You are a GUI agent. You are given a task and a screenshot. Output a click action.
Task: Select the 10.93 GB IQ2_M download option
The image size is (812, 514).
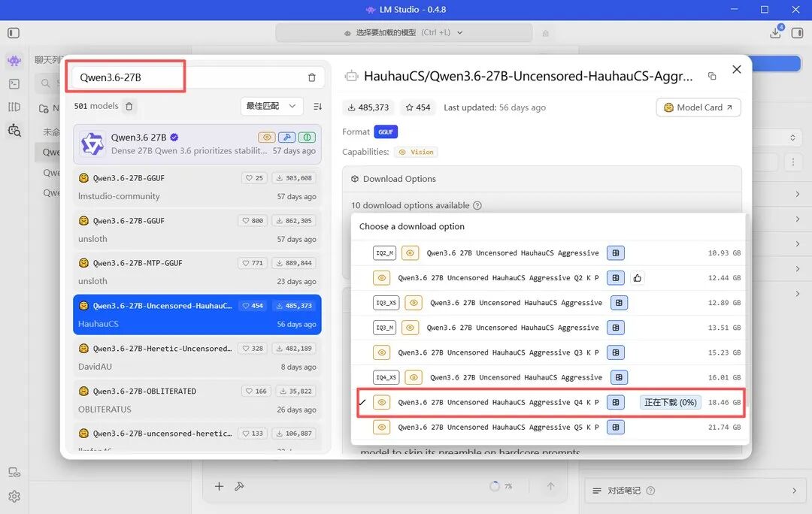click(550, 253)
